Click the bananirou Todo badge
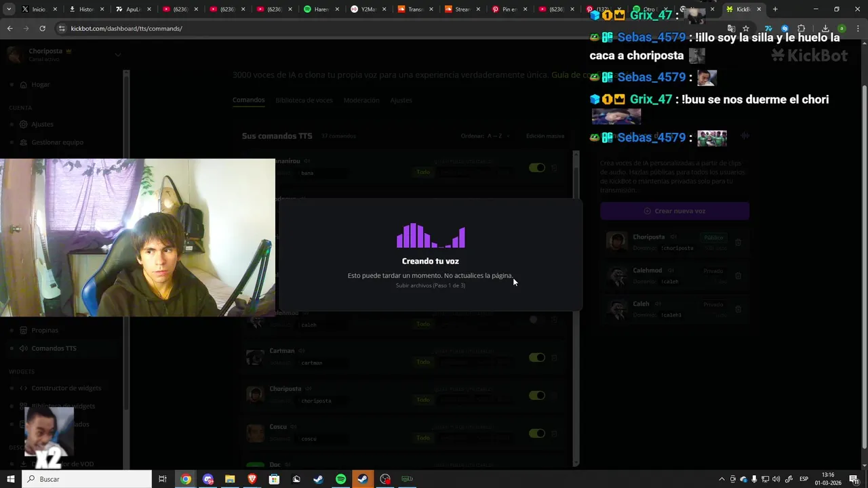This screenshot has width=868, height=488. point(423,172)
